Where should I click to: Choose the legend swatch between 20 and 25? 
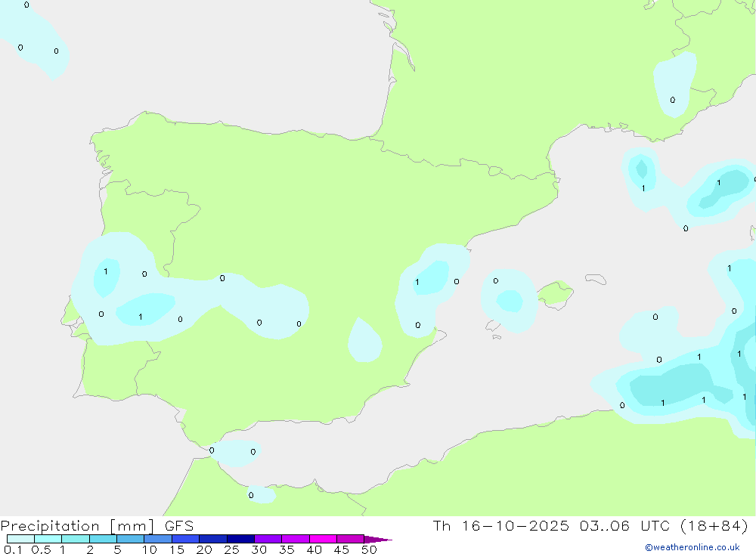pyautogui.click(x=212, y=539)
